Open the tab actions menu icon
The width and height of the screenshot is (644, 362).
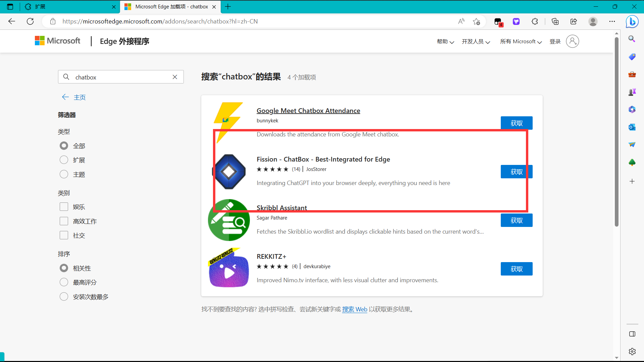click(x=10, y=7)
